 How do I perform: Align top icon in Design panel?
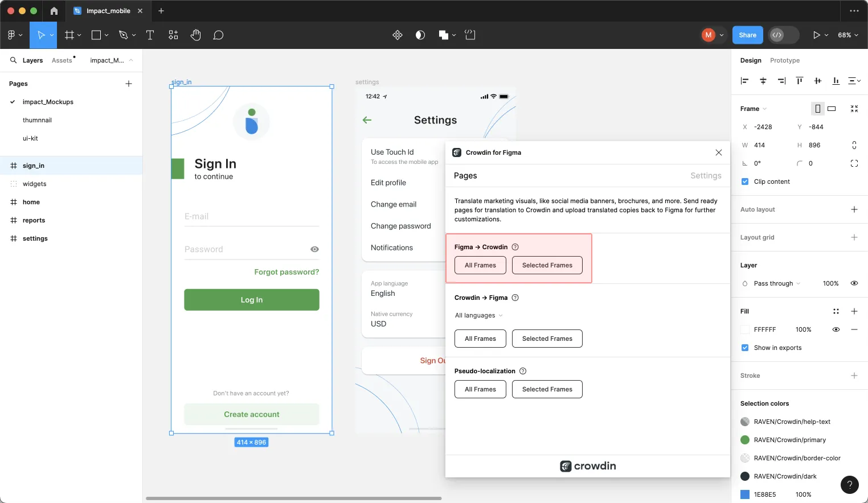coord(800,81)
